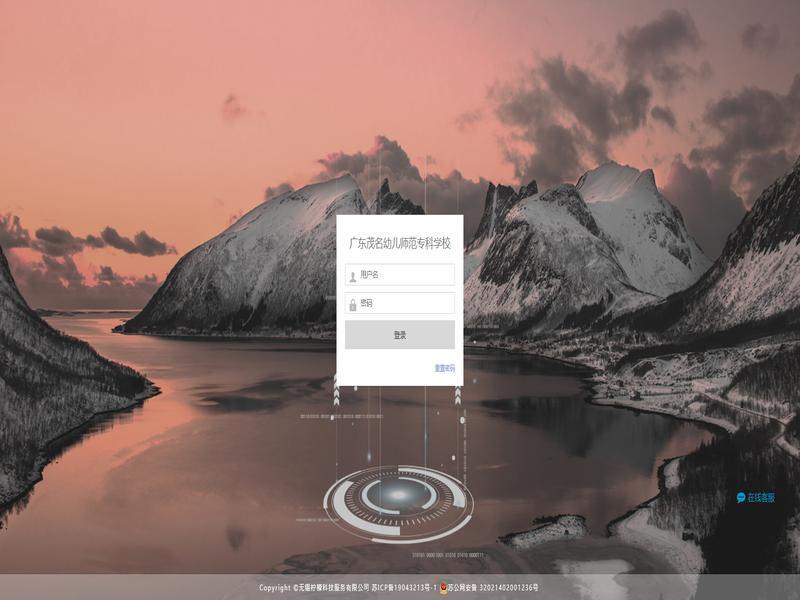800x600 pixels.
Task: Open the 重置密码 reset password link
Action: pyautogui.click(x=444, y=368)
